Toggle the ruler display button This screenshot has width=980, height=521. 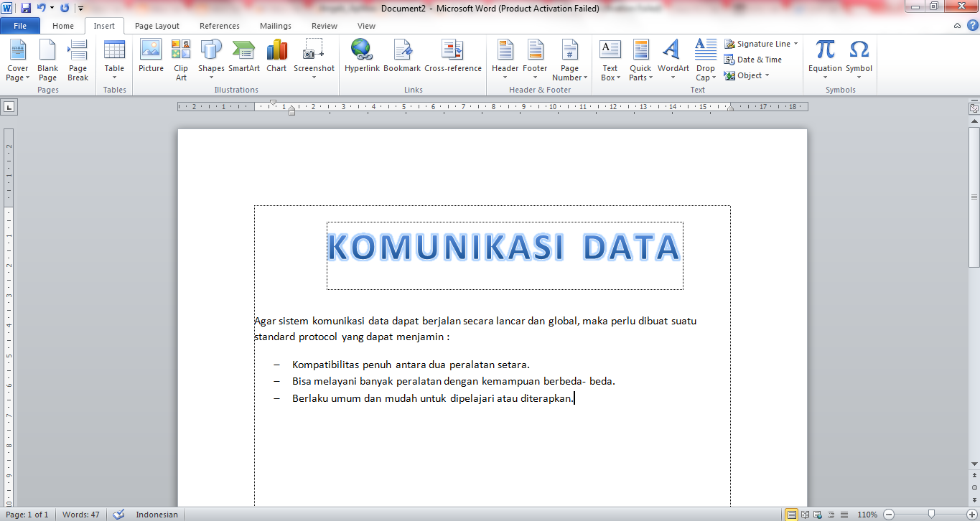[x=974, y=108]
